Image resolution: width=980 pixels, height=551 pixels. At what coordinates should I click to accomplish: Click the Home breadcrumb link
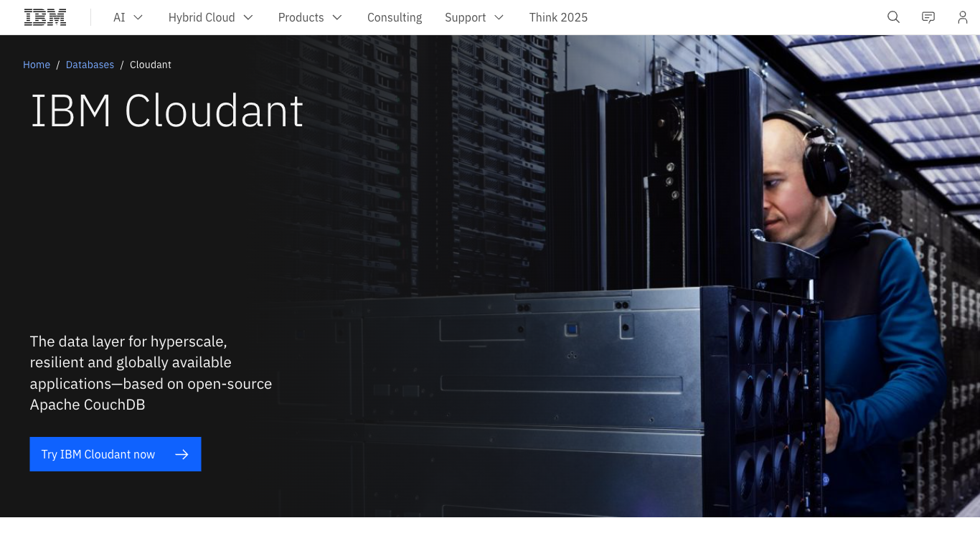point(37,65)
